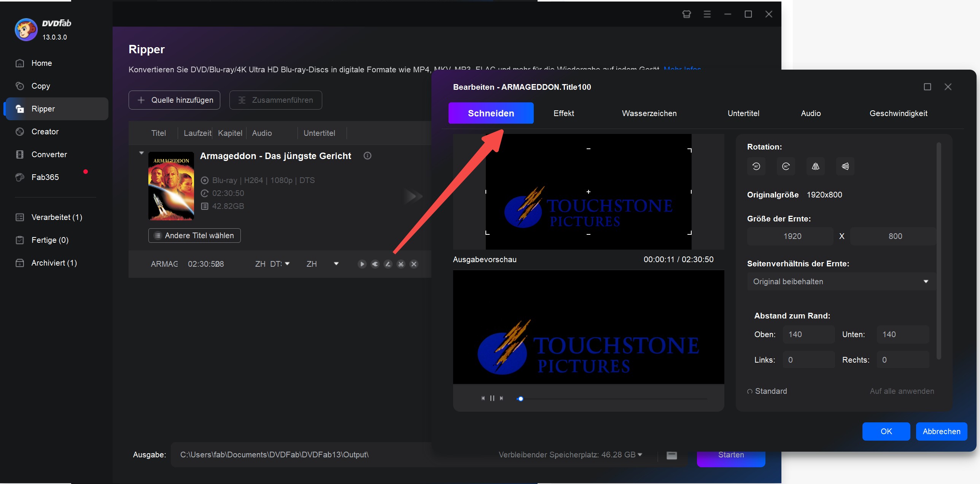Switch to the Wasserzeichen tab
Viewport: 980px width, 484px height.
tap(649, 113)
